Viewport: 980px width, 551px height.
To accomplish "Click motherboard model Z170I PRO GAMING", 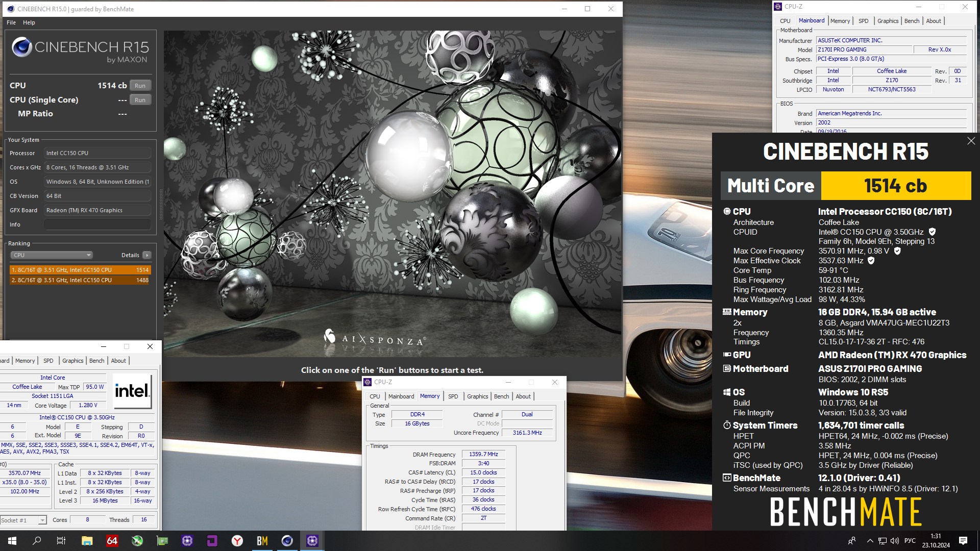I will pyautogui.click(x=864, y=49).
